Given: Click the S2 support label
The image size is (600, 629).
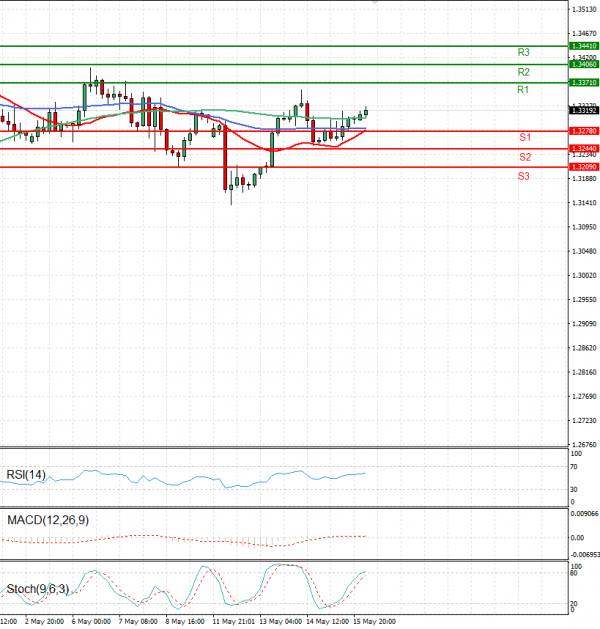Looking at the screenshot, I should point(525,157).
